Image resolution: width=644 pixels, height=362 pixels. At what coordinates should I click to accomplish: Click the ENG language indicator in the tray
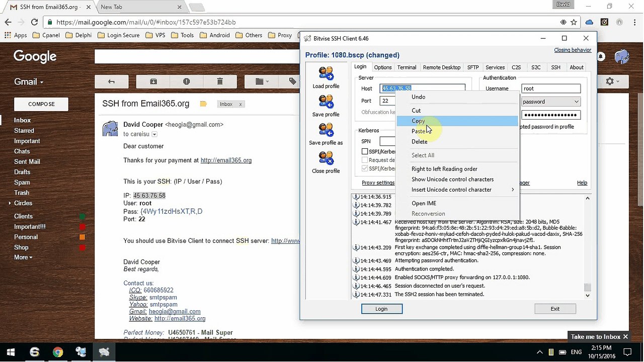[x=576, y=352]
